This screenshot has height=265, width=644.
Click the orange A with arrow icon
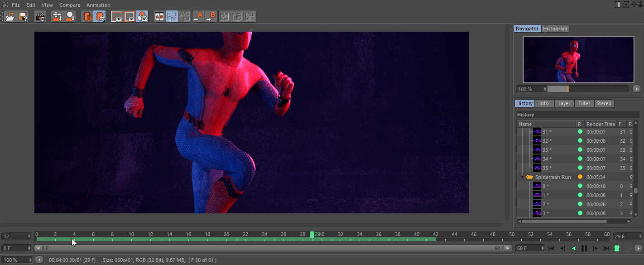pos(198,17)
